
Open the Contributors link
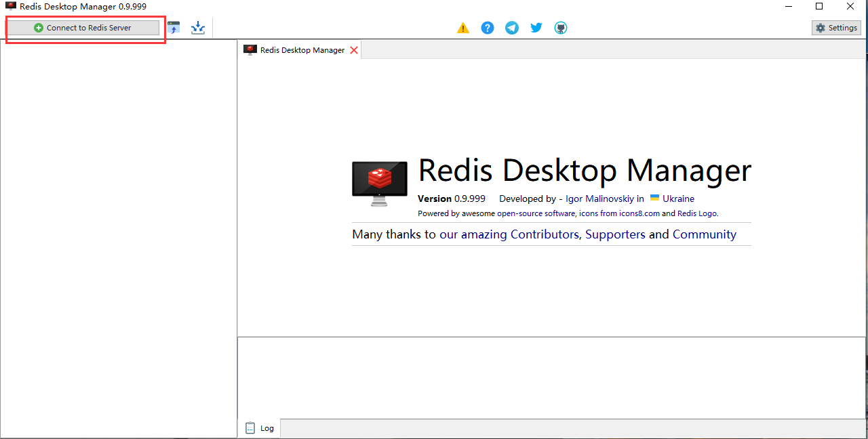point(545,234)
